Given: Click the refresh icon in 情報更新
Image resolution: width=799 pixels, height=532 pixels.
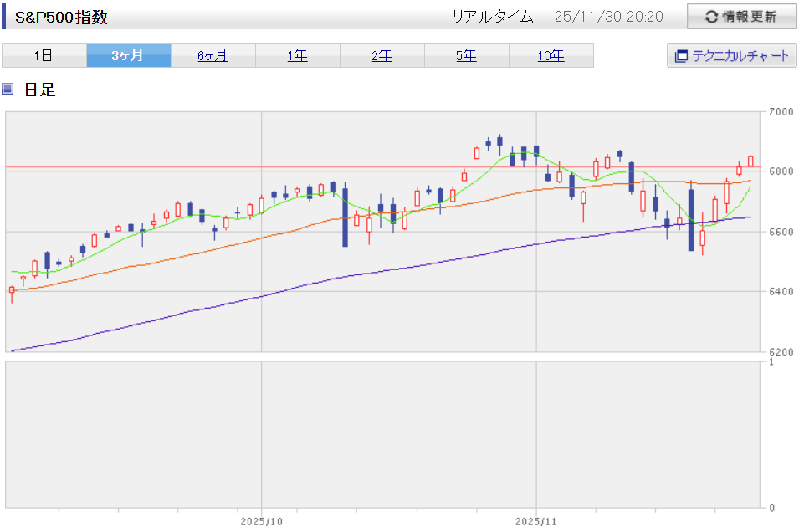Looking at the screenshot, I should [x=711, y=17].
